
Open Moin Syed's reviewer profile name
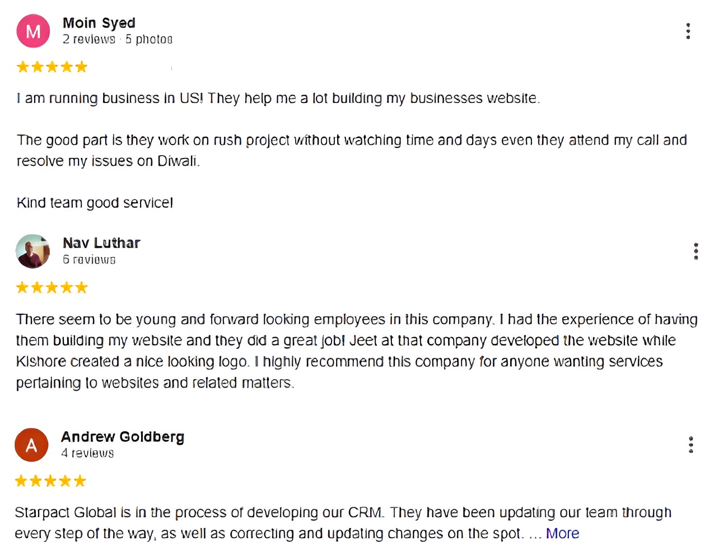pyautogui.click(x=99, y=23)
